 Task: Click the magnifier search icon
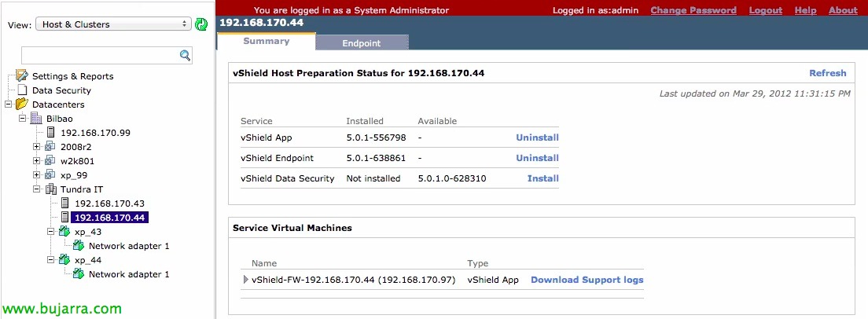(185, 55)
